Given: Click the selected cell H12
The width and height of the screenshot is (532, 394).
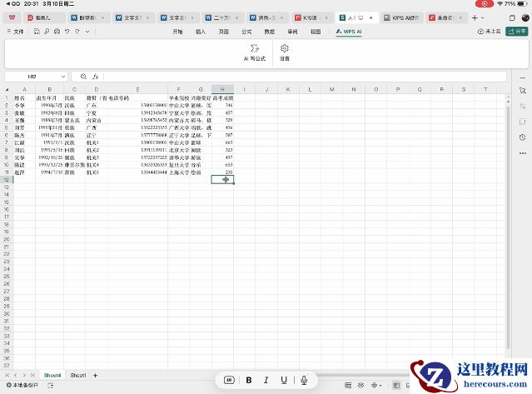Looking at the screenshot, I should click(x=222, y=180).
